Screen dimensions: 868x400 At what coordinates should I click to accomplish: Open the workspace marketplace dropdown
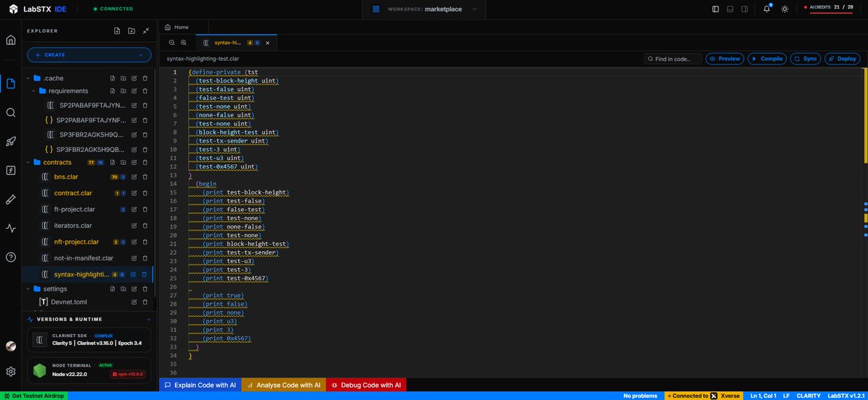(x=425, y=9)
